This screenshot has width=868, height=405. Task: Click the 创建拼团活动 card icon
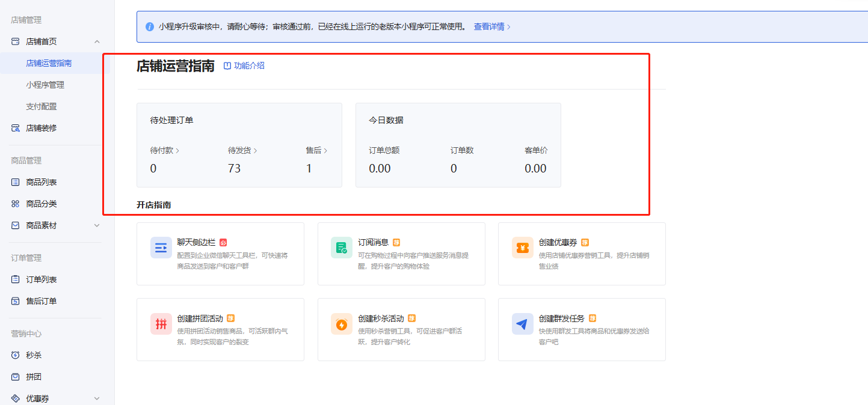tap(161, 324)
